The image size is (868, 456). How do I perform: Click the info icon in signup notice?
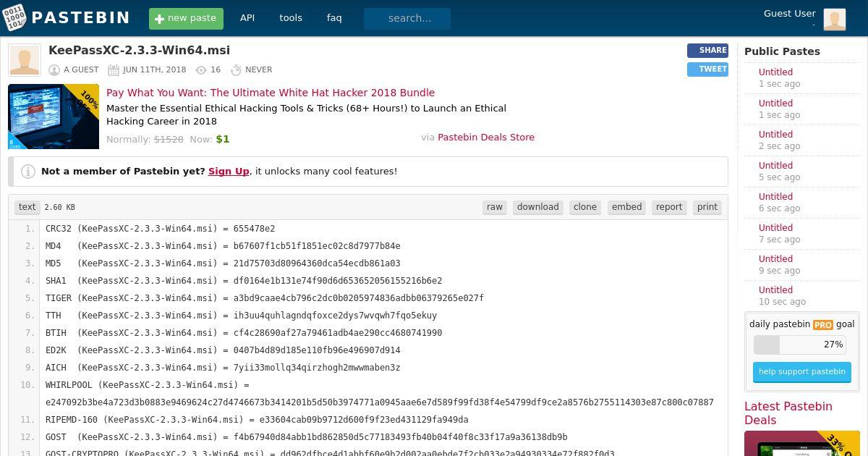point(28,172)
